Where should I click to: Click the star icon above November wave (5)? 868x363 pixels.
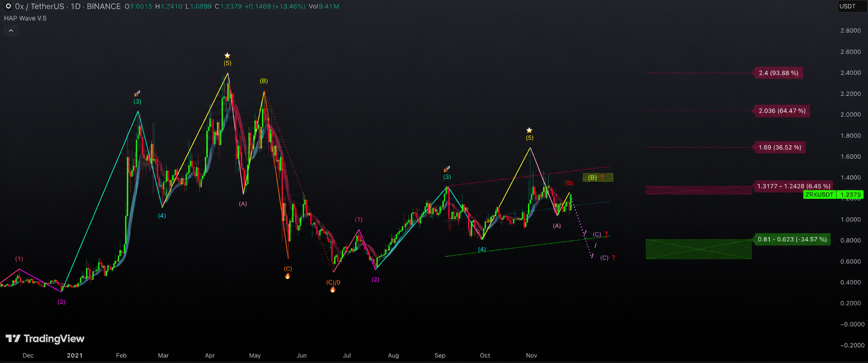(529, 130)
